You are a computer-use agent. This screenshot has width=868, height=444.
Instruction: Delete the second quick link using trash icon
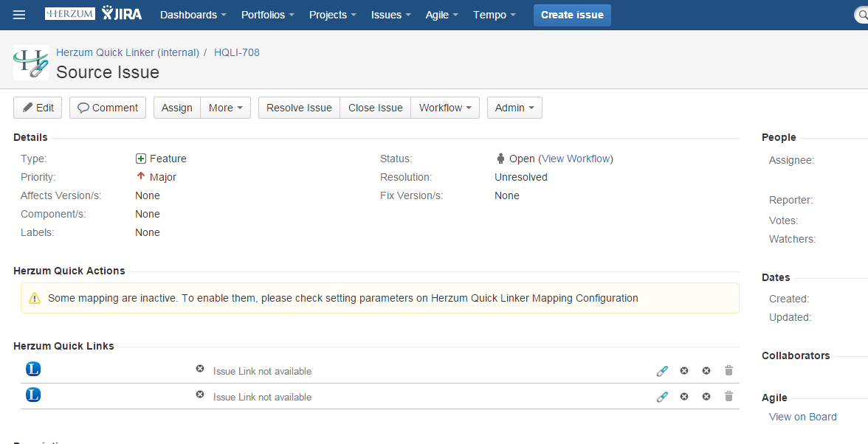coord(728,397)
